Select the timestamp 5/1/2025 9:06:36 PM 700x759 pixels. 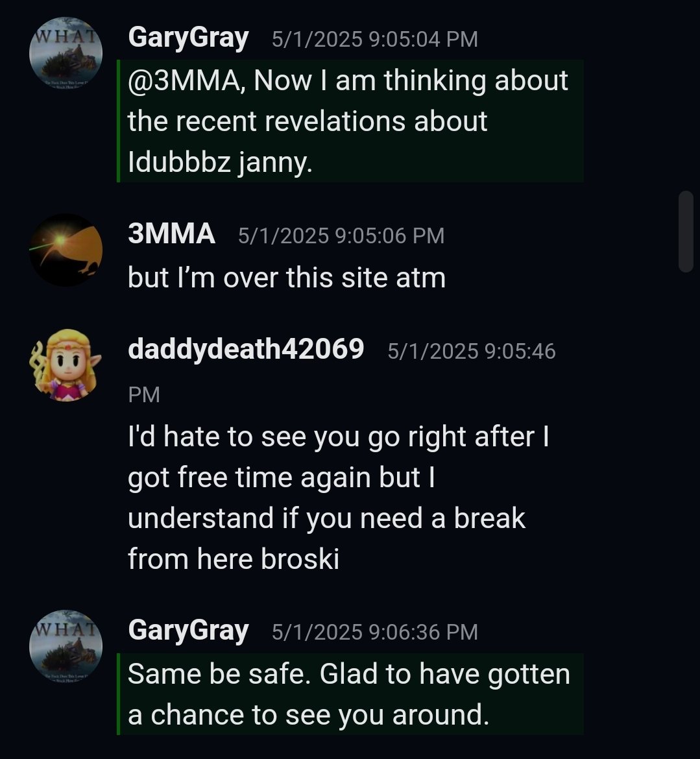[375, 632]
